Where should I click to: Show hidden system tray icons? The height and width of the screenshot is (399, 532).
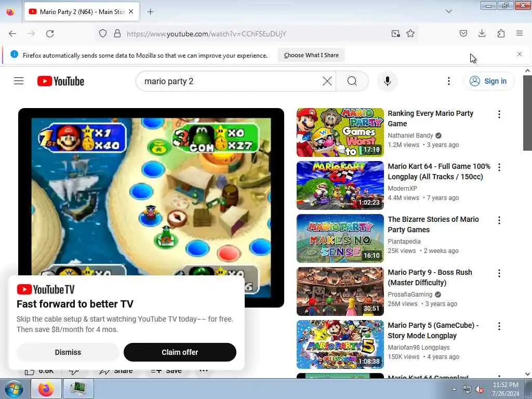[454, 390]
